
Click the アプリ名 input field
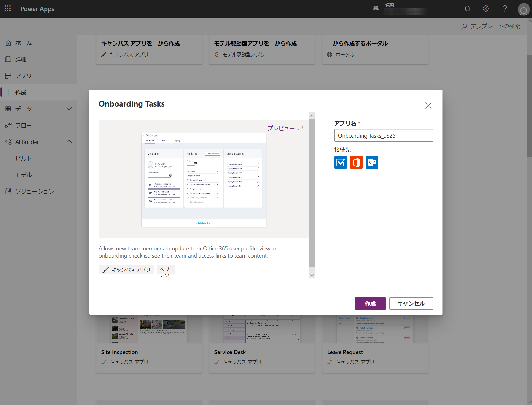pos(384,135)
